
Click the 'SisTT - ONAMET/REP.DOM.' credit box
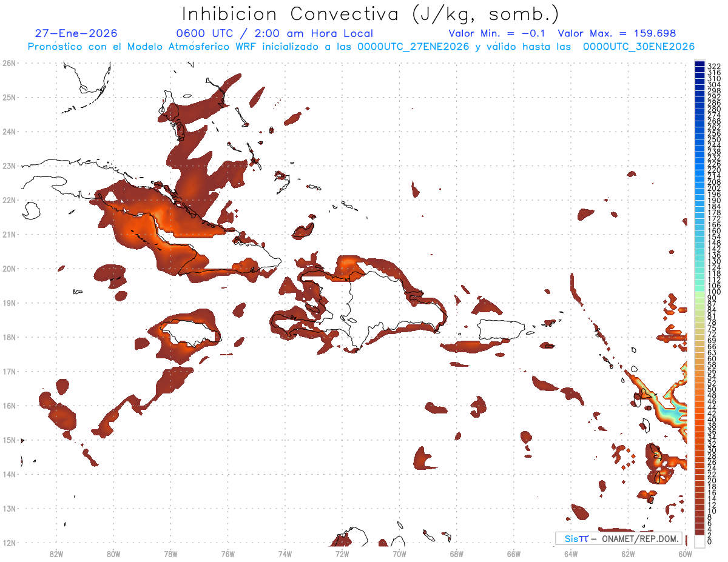pos(619,538)
